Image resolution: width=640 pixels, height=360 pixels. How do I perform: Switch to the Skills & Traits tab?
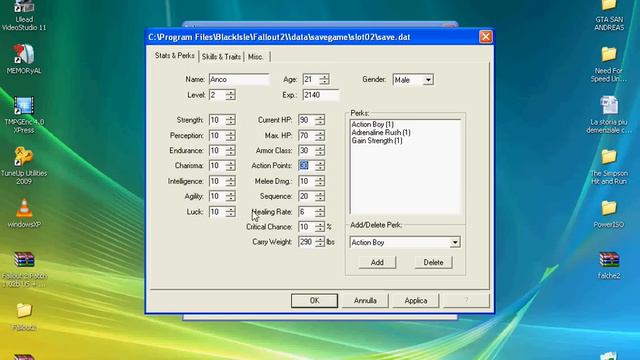(x=221, y=57)
